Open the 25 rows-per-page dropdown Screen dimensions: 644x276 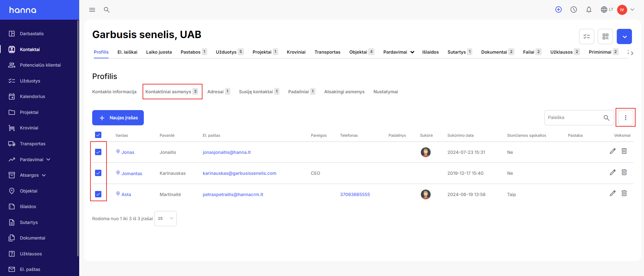tap(165, 219)
